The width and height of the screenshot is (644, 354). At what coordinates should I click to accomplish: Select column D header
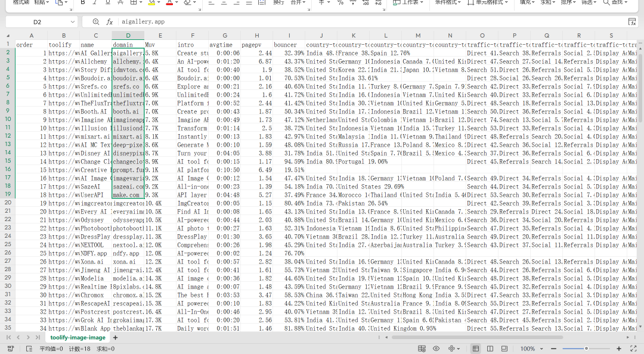[x=128, y=36]
